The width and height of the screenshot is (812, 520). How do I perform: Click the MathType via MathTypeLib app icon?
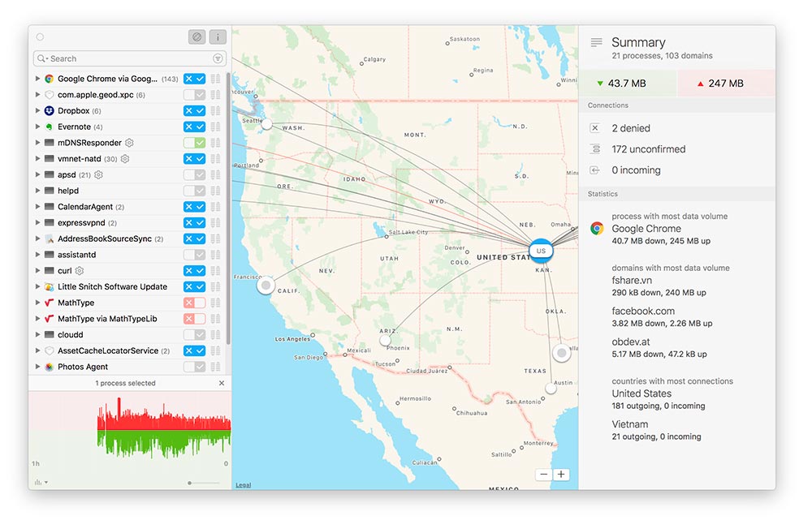coord(50,319)
